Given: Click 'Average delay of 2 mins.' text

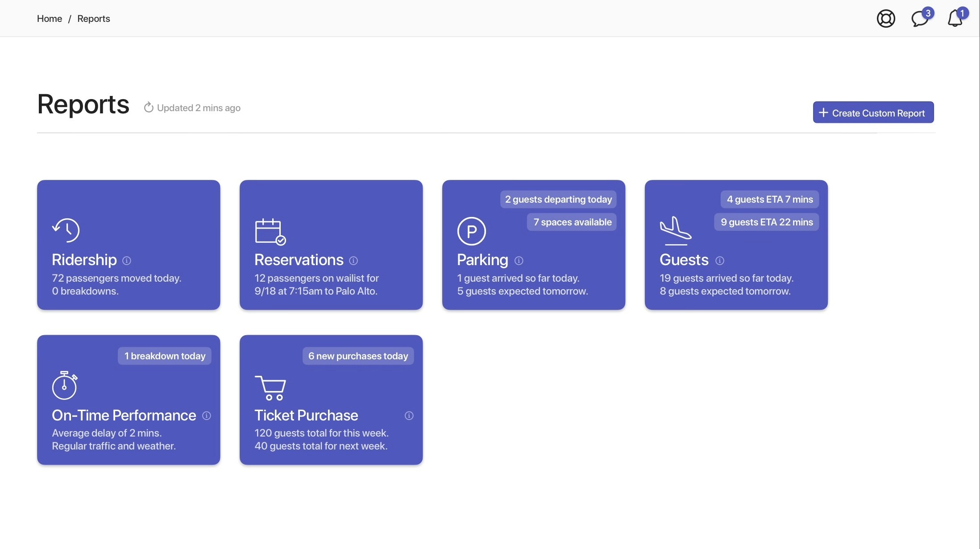Looking at the screenshot, I should pos(107,433).
